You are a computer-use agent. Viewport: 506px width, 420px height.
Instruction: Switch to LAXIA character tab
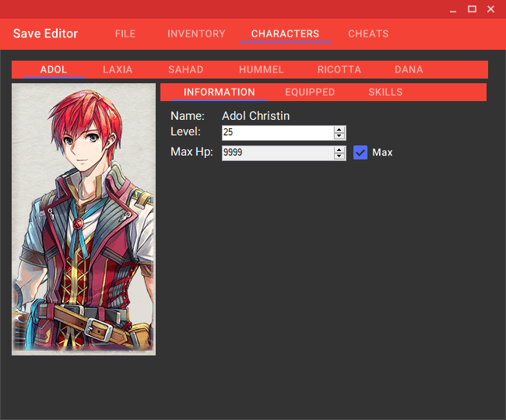click(118, 70)
